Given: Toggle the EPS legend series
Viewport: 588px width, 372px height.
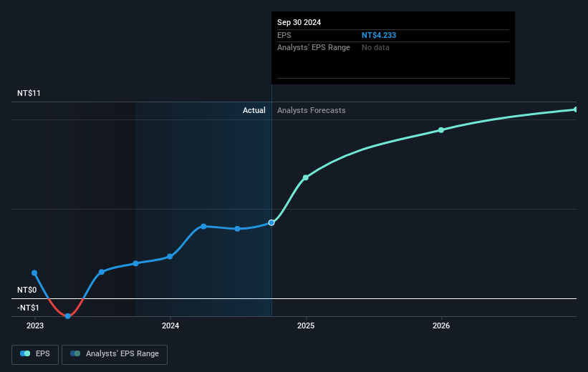Looking at the screenshot, I should pyautogui.click(x=35, y=354).
